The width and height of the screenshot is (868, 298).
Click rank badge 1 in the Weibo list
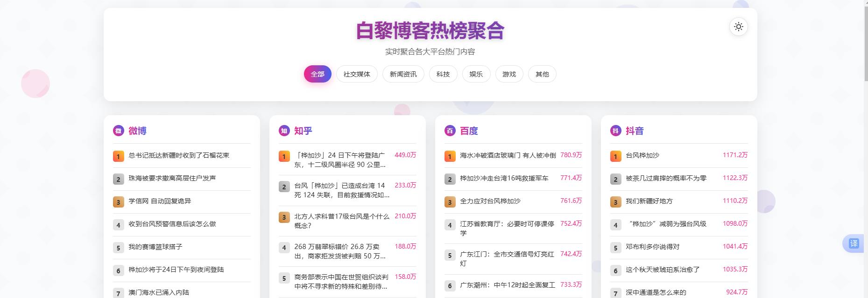coord(118,156)
